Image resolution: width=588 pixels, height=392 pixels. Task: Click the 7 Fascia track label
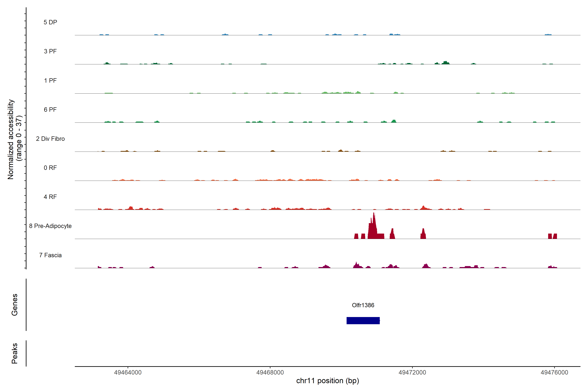pyautogui.click(x=50, y=255)
